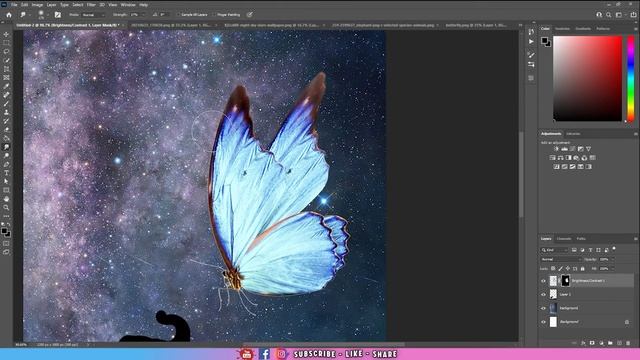
Task: Select the Zoom tool
Action: (6, 207)
